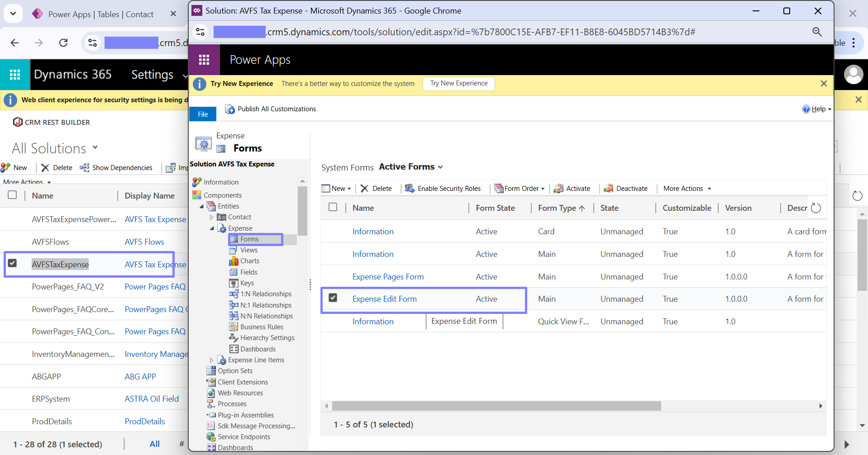
Task: Open the Form Order dropdown
Action: coord(520,189)
